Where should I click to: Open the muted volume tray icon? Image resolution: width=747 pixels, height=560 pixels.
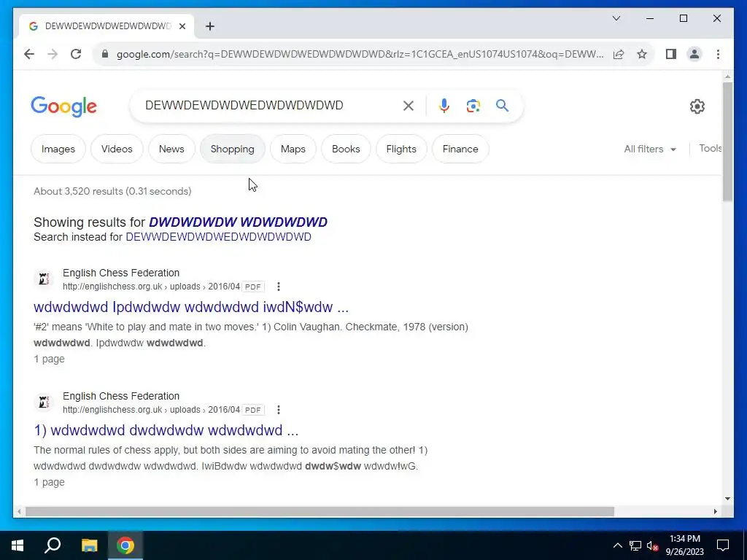coord(652,545)
